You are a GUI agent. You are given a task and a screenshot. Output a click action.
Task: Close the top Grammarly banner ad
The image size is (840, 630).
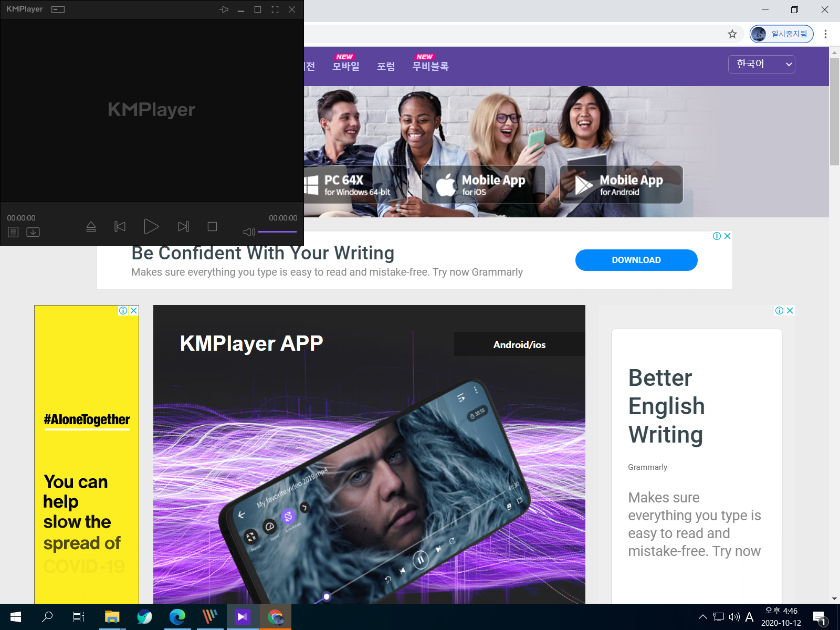pos(727,236)
